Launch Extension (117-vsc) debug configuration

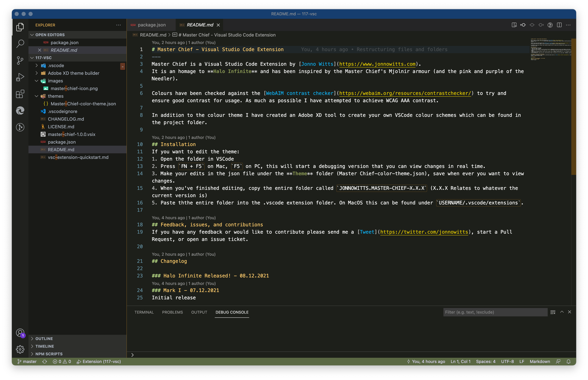point(99,362)
